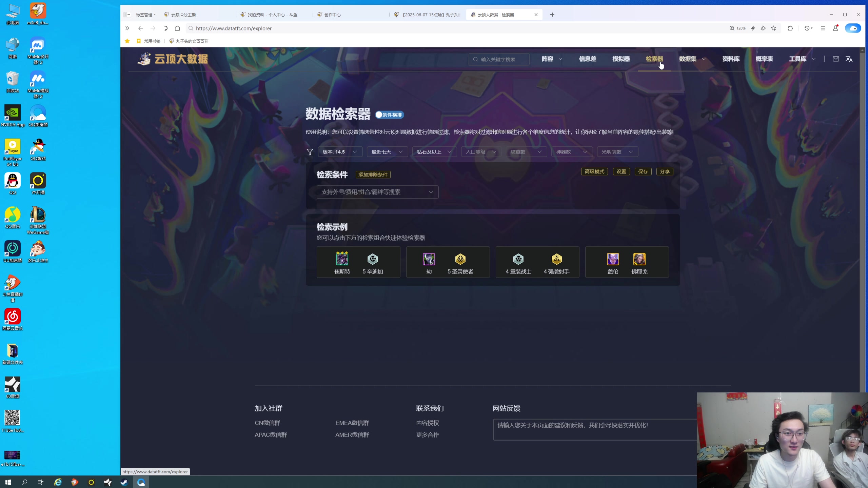Open the EMEA微信群 link
This screenshot has width=868, height=488.
click(x=352, y=423)
